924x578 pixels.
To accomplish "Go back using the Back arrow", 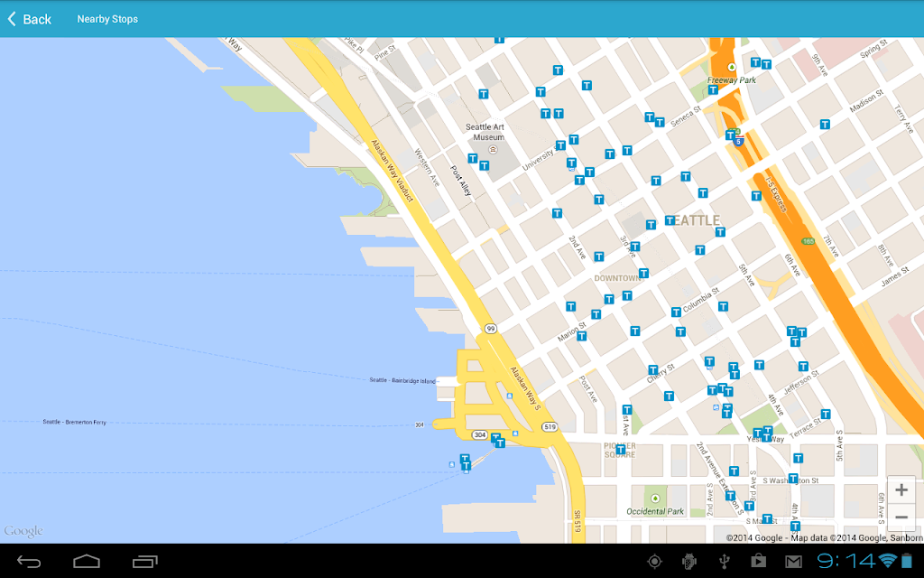I will [x=29, y=19].
